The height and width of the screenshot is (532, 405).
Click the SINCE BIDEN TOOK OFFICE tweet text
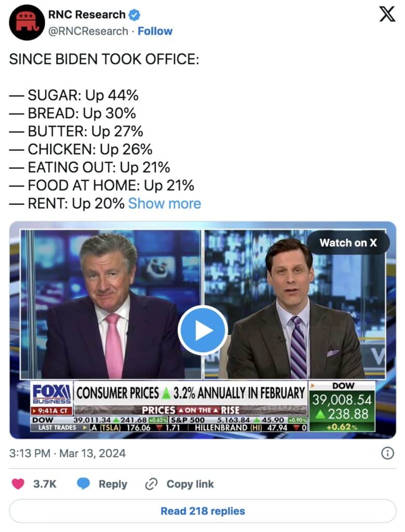[104, 59]
